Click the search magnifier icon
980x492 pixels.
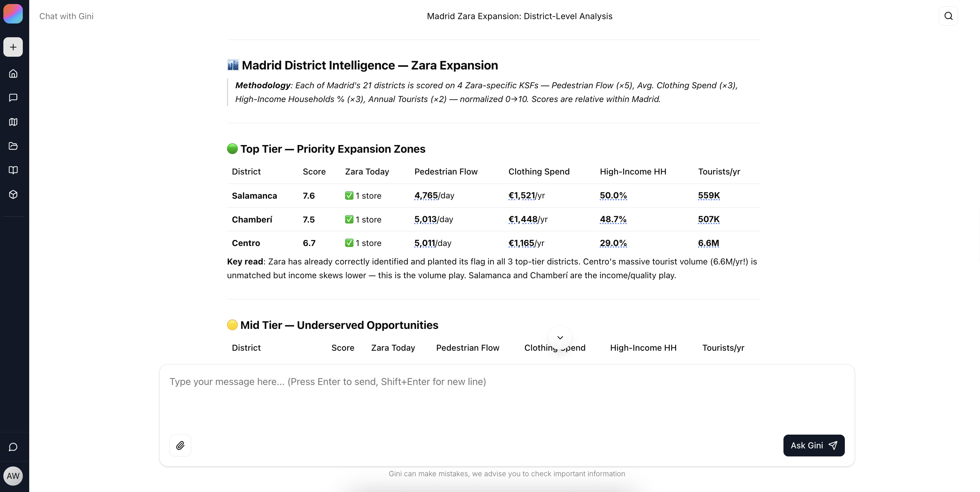(x=948, y=16)
